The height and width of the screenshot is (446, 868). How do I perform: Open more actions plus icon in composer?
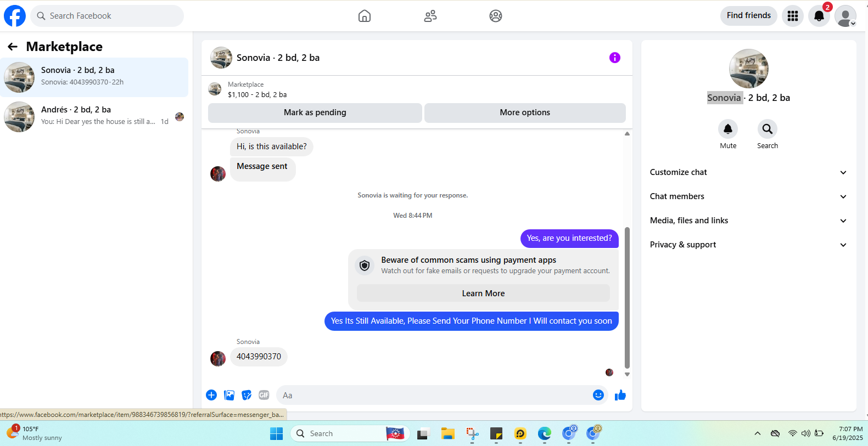click(211, 395)
